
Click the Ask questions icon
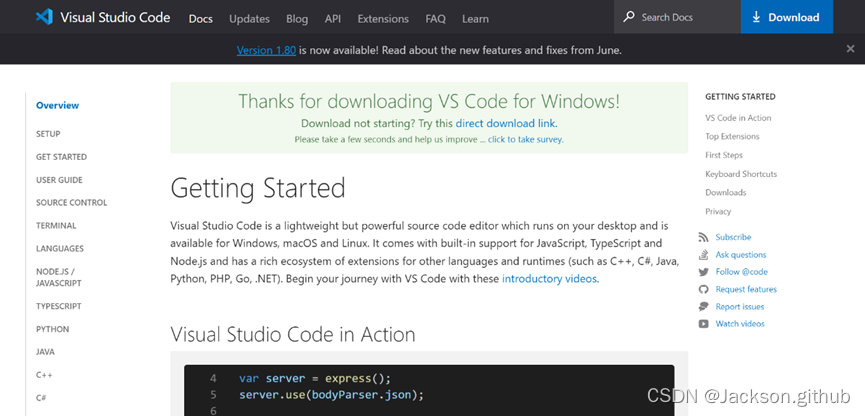704,255
